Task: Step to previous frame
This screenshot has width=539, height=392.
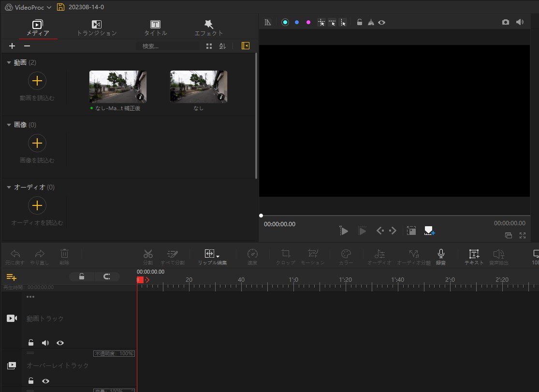Action: pyautogui.click(x=380, y=231)
